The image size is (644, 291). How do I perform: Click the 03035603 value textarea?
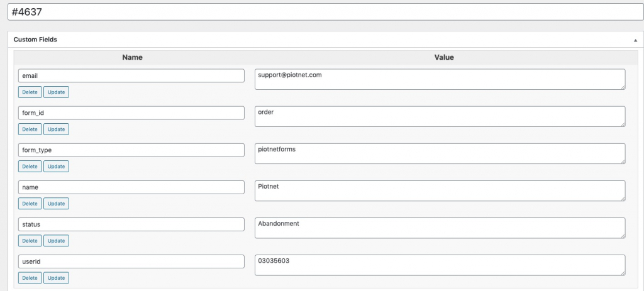coord(440,265)
